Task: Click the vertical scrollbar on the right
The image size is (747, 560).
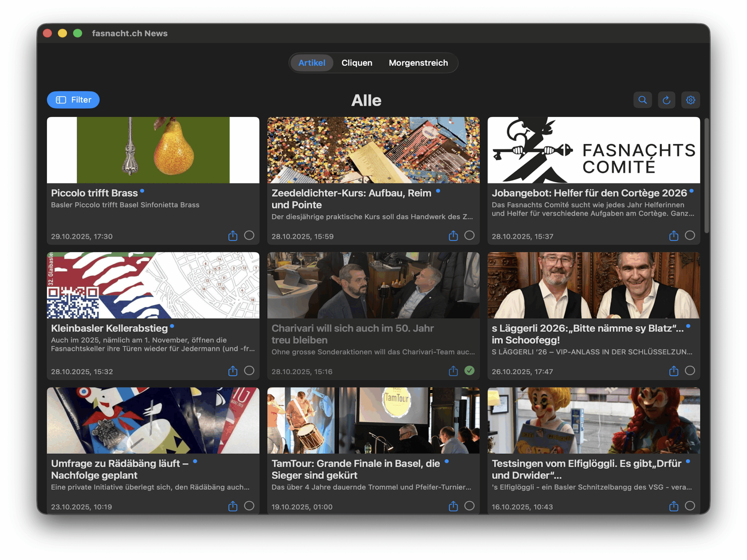Action: click(706, 176)
